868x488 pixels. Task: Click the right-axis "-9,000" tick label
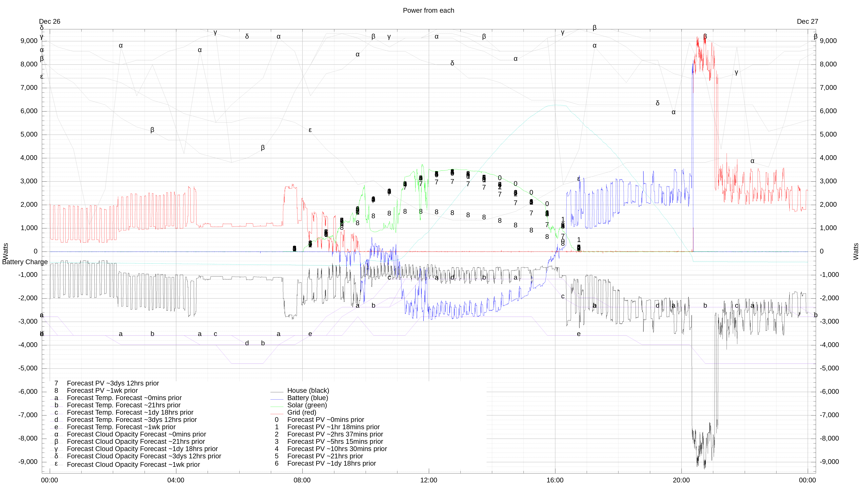tap(830, 462)
